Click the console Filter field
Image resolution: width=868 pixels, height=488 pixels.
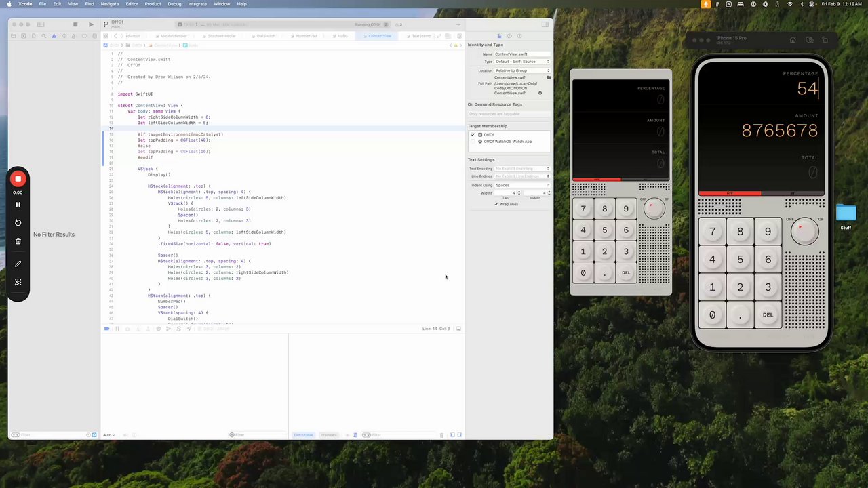click(x=400, y=435)
